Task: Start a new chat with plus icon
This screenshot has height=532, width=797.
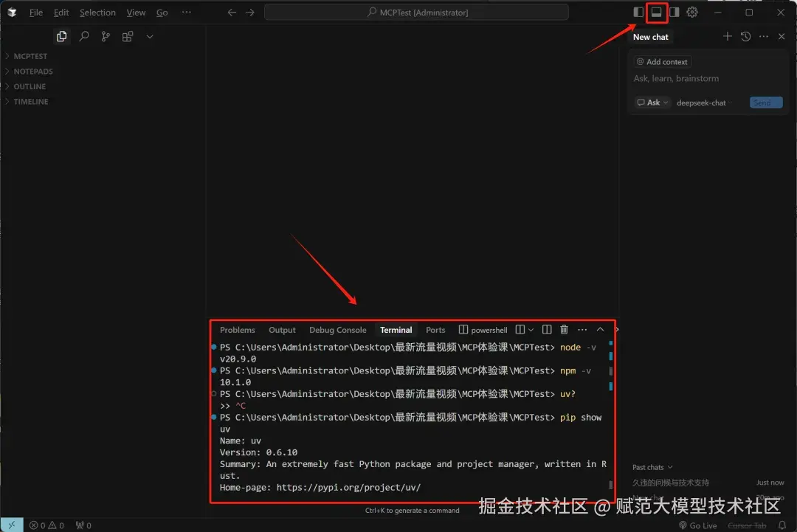Action: coord(728,37)
